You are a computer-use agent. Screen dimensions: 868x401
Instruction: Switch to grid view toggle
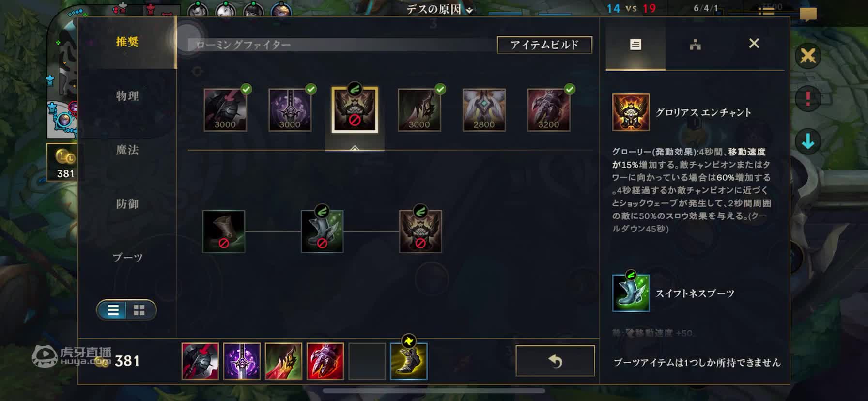[x=139, y=310]
